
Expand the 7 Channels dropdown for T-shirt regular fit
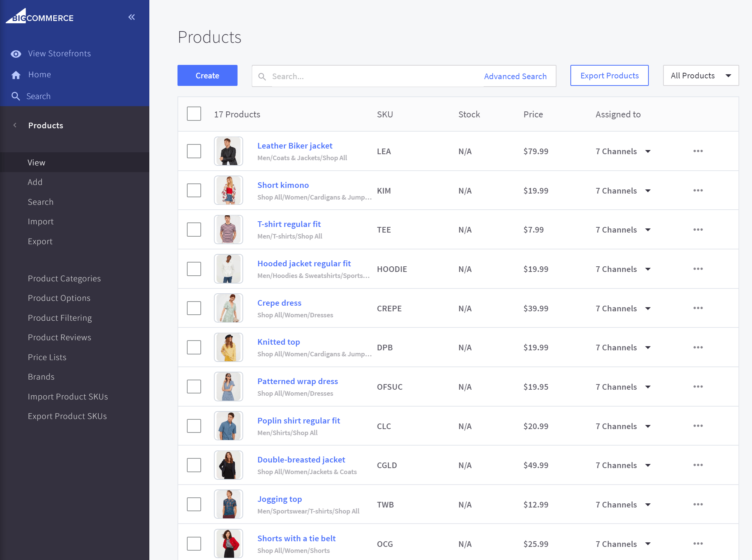pyautogui.click(x=649, y=230)
